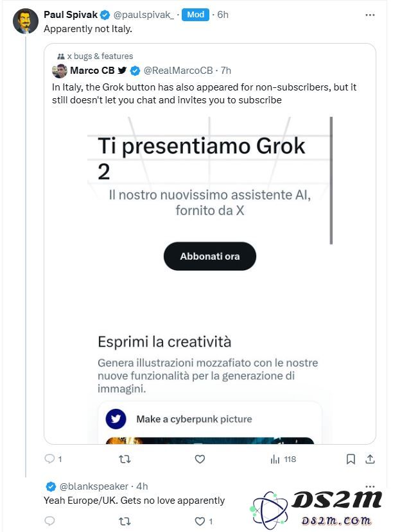The image size is (393, 532).
Task: Click the Abbonati ora button
Action: click(210, 256)
